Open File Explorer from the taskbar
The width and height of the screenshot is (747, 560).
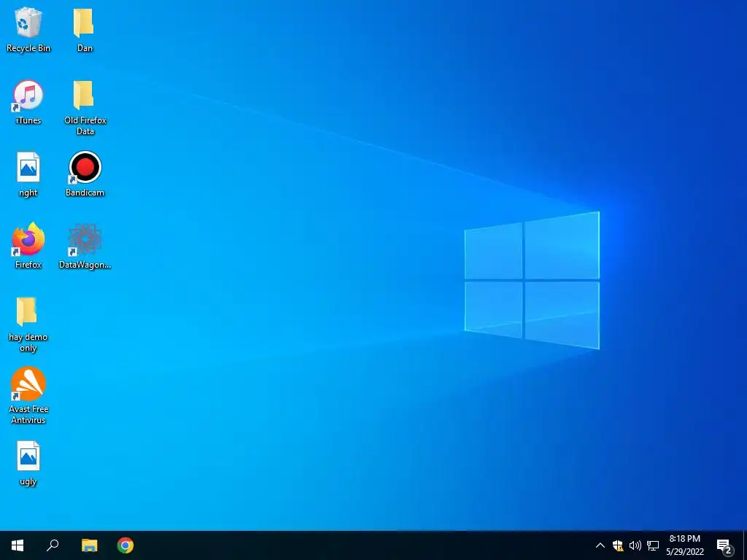coord(89,545)
